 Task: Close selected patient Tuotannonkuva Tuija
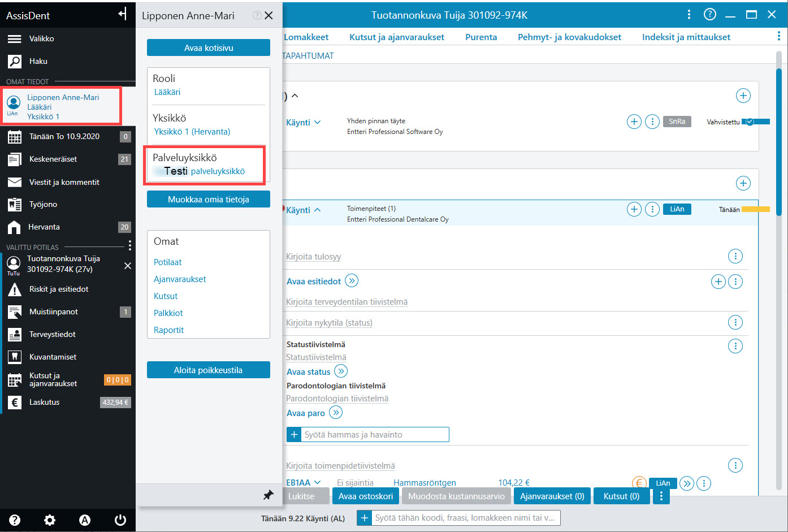[128, 265]
